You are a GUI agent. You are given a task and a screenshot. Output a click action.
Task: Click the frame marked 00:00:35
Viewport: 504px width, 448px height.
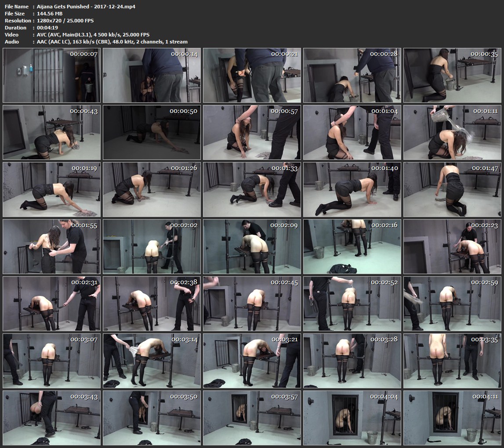coord(452,76)
